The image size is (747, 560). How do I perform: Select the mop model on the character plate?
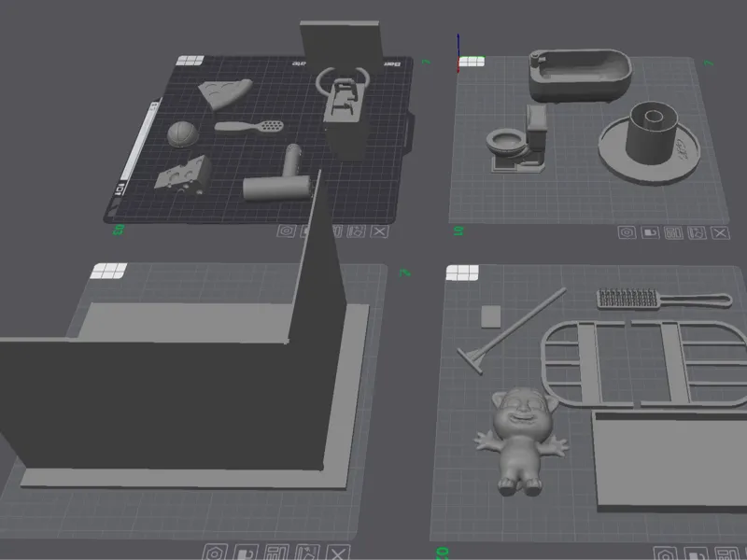512,330
